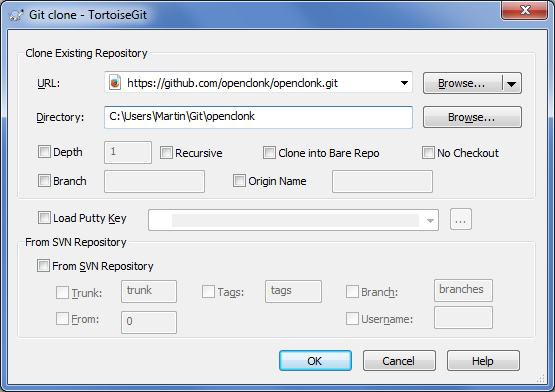Click the dialog resize grip
Viewport: 555px width, 392px height.
541,379
